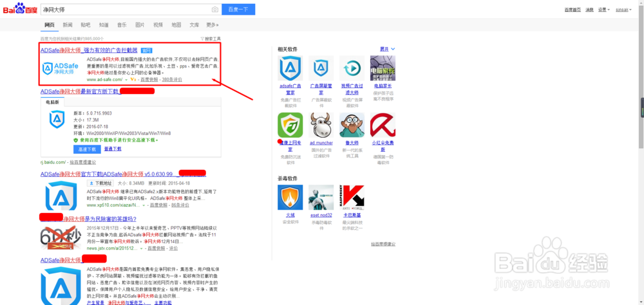Click 百度快照 beside www.ad-safe.com
Screen dimensions: 644x305
click(x=149, y=80)
